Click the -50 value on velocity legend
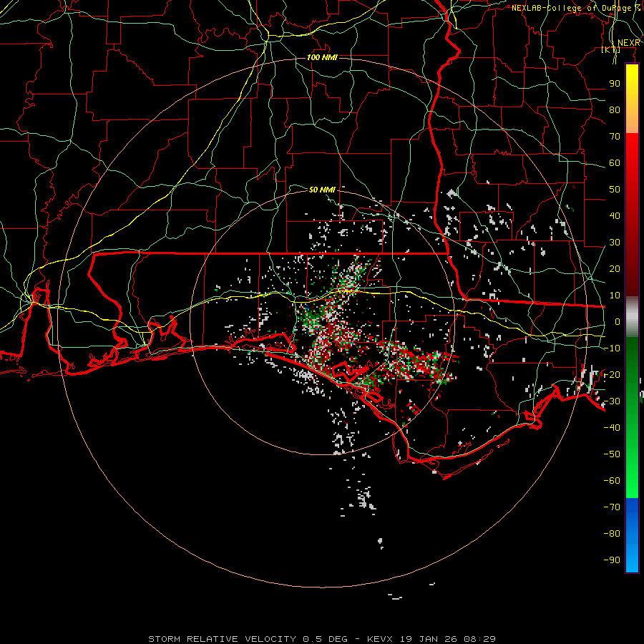Screen dimensions: 644x644 [612, 454]
